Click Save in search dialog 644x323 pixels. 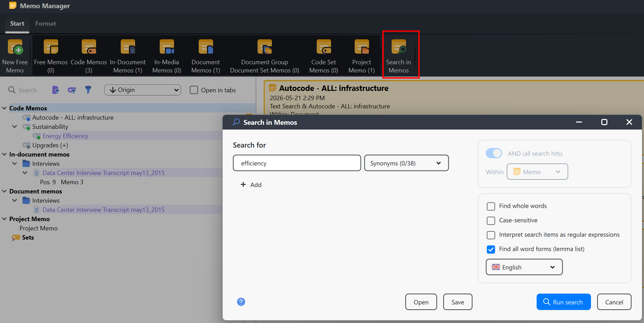coord(458,302)
